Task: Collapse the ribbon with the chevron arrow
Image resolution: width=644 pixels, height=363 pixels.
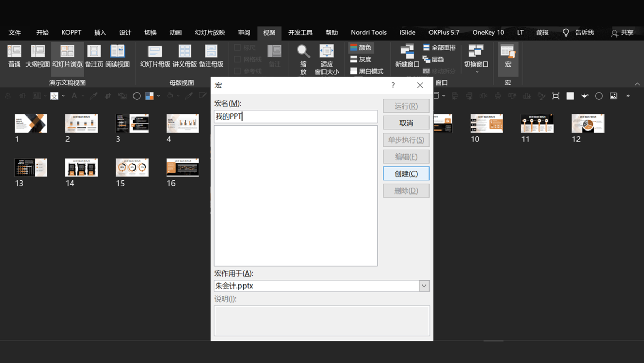Action: coord(637,84)
